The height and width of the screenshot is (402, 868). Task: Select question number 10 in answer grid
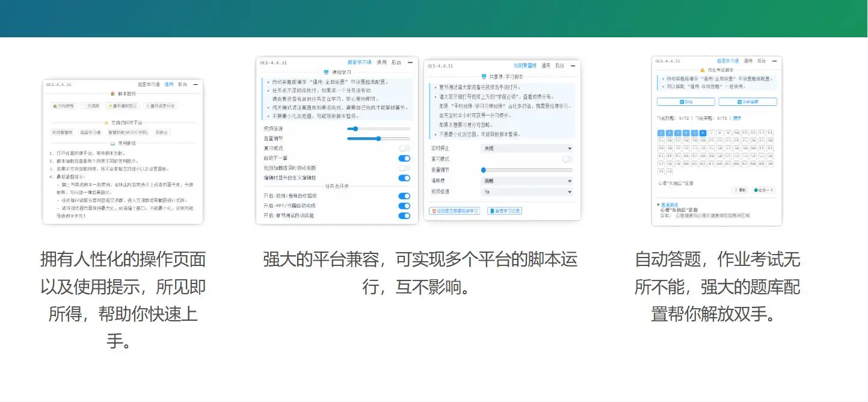coord(738,132)
